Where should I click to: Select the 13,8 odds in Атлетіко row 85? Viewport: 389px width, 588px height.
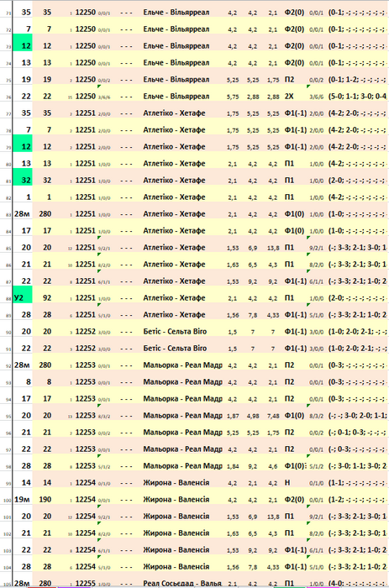(x=273, y=248)
